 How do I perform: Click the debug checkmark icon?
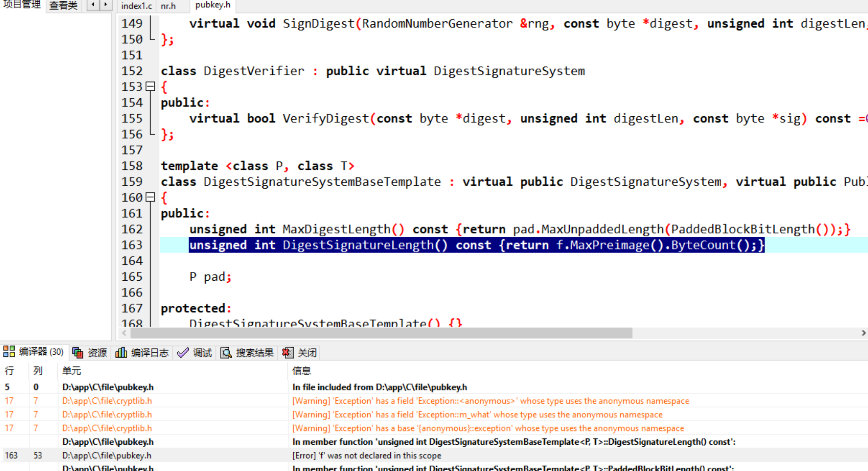point(183,353)
